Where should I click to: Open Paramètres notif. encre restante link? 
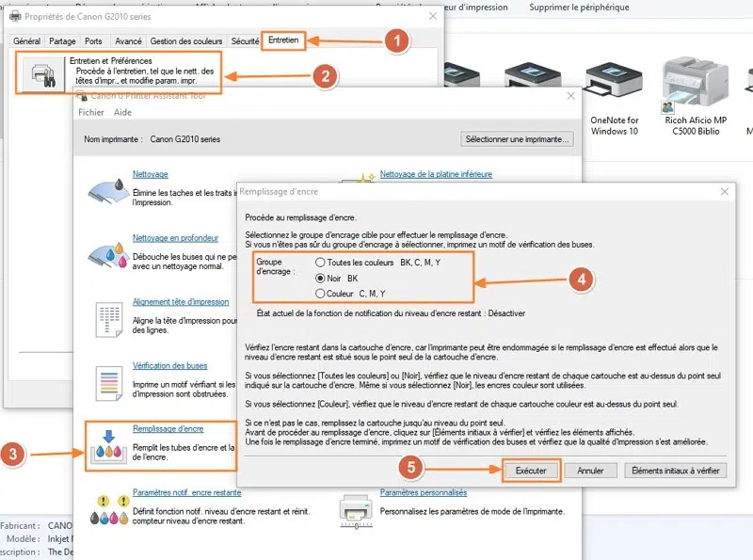pos(186,492)
